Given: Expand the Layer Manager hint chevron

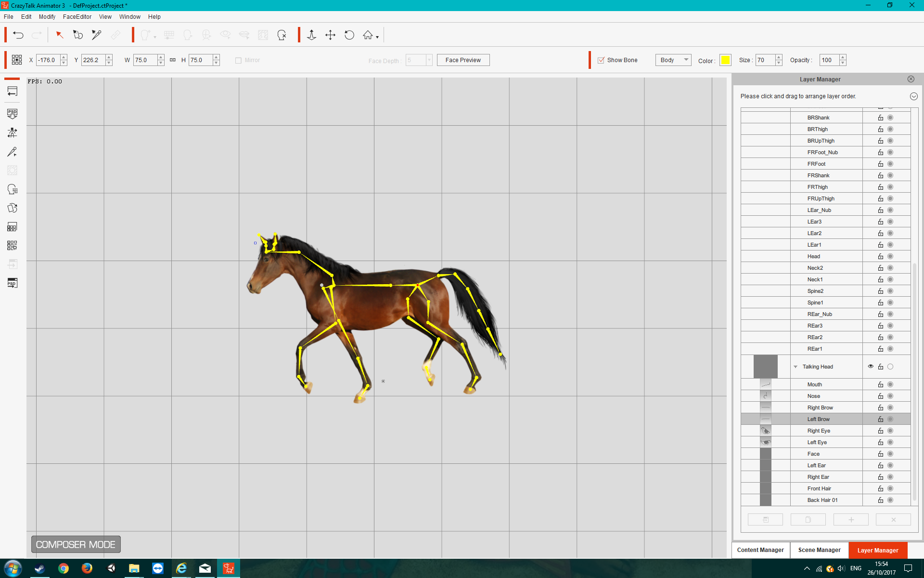Looking at the screenshot, I should pos(914,96).
